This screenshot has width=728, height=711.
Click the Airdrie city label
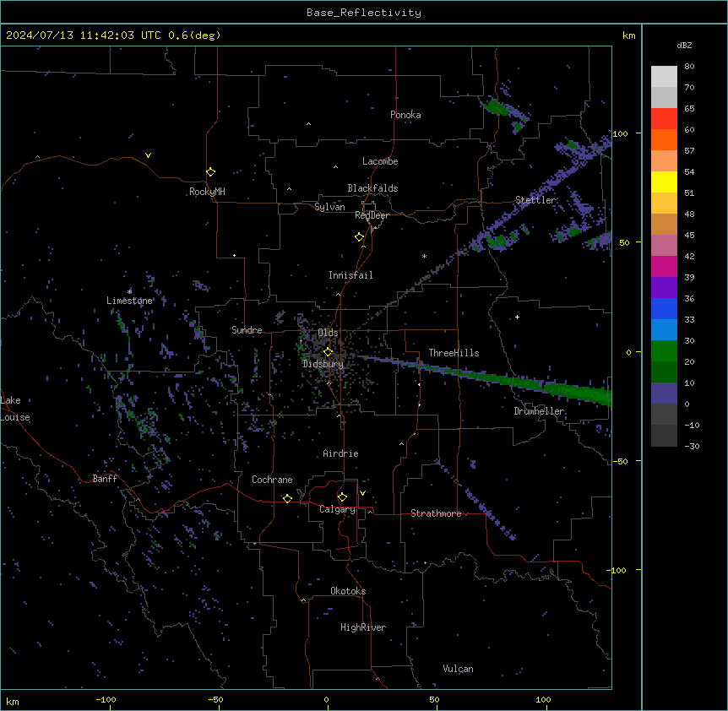(340, 453)
